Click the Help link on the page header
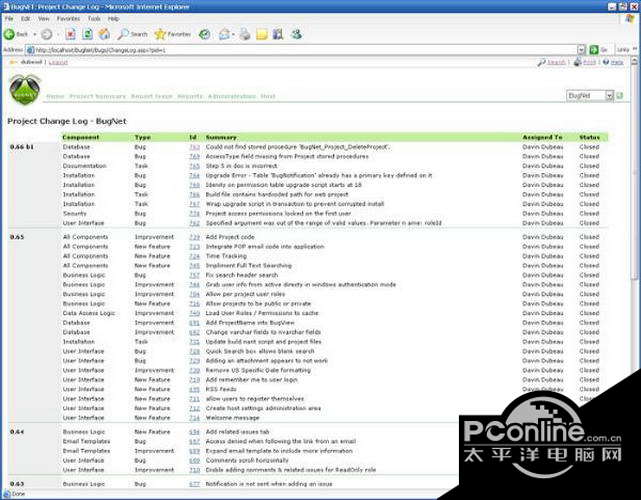Viewport: 641px width, 500px height. tap(617, 62)
